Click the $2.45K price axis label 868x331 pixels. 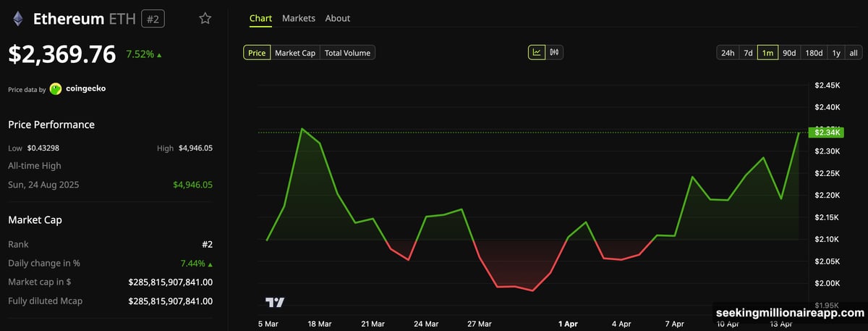(827, 85)
